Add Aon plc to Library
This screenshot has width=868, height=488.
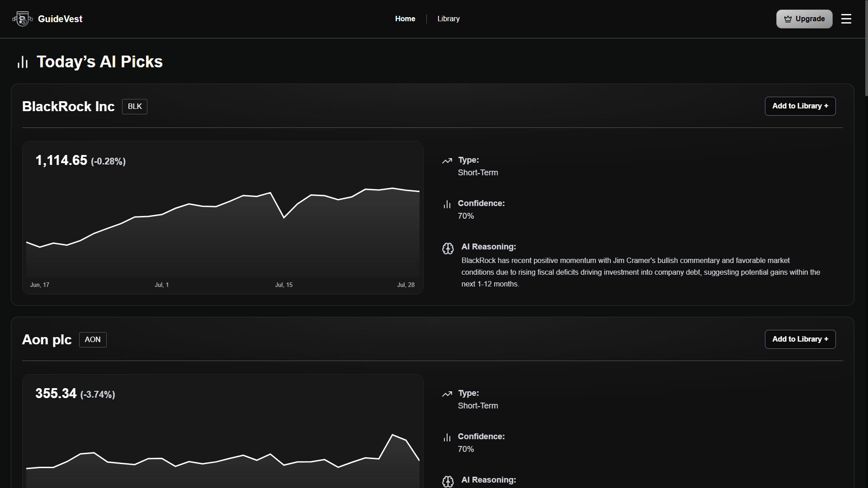click(x=800, y=339)
